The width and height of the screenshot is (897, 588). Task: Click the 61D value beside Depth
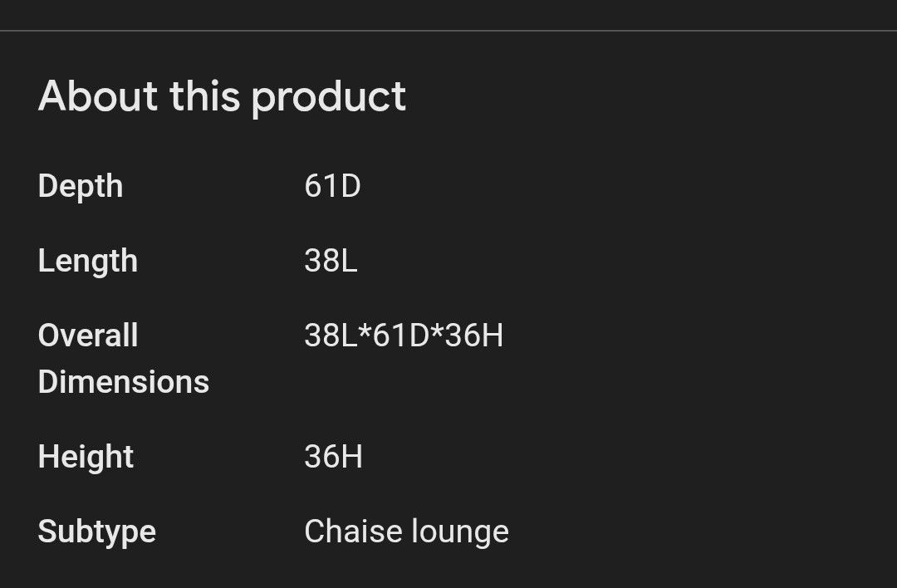pos(332,186)
